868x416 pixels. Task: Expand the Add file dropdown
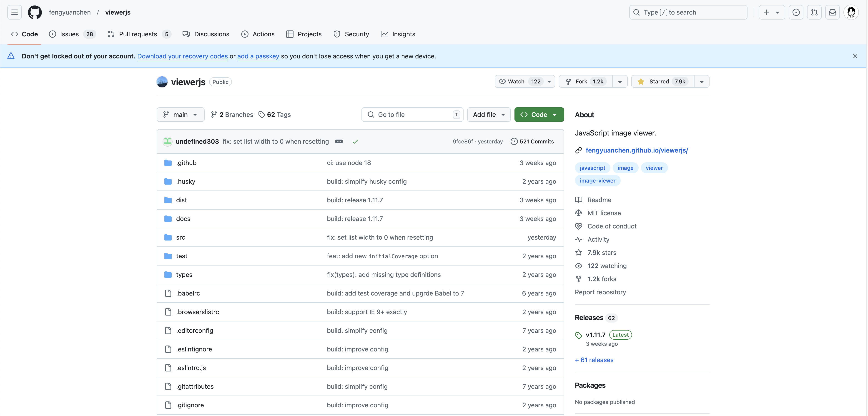point(489,115)
